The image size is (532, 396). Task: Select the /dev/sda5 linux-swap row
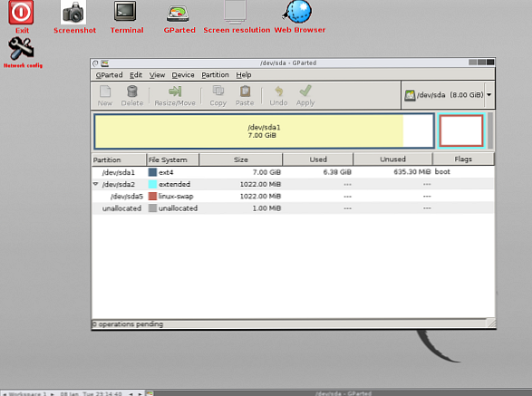293,196
